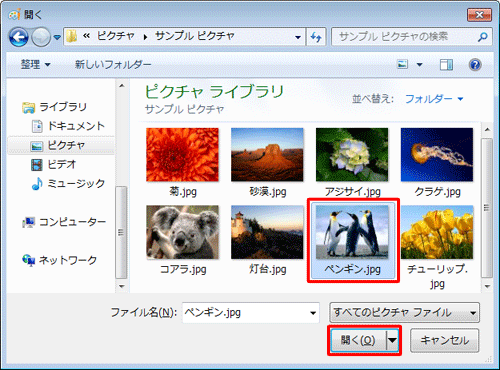Viewport: 500px width, 370px height.
Task: Select ドキュメント in the navigation pane
Action: (76, 126)
